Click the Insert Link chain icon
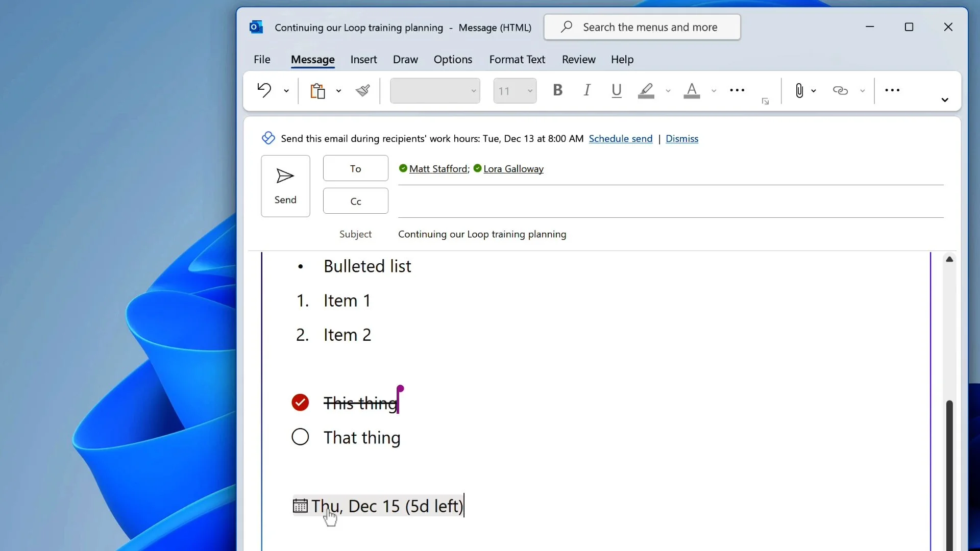980x551 pixels. coord(840,90)
